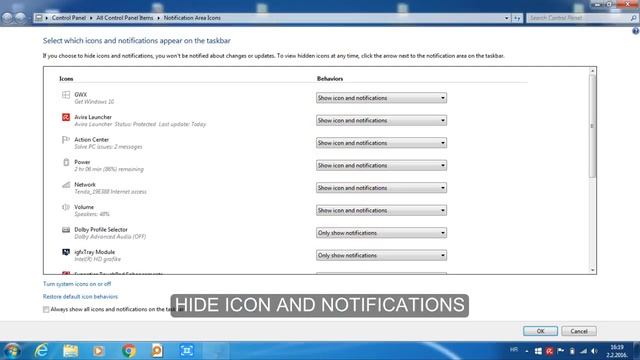
Task: Toggle Always show all icons checkbox
Action: (46, 309)
